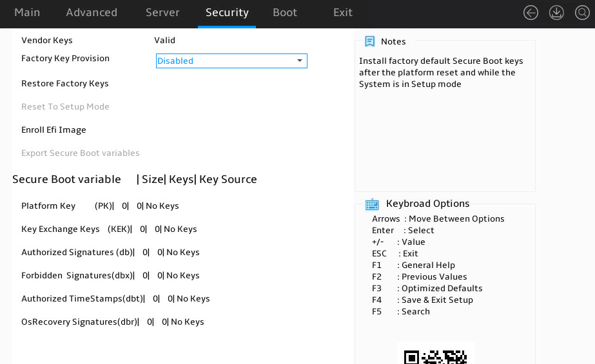Choose Enroll Efi Image option
This screenshot has width=595, height=364.
[54, 130]
